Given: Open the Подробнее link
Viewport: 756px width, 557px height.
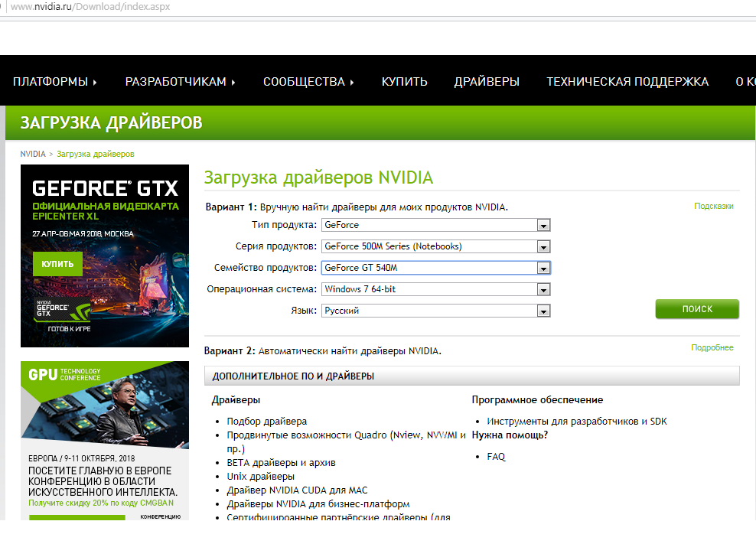Looking at the screenshot, I should coord(712,347).
